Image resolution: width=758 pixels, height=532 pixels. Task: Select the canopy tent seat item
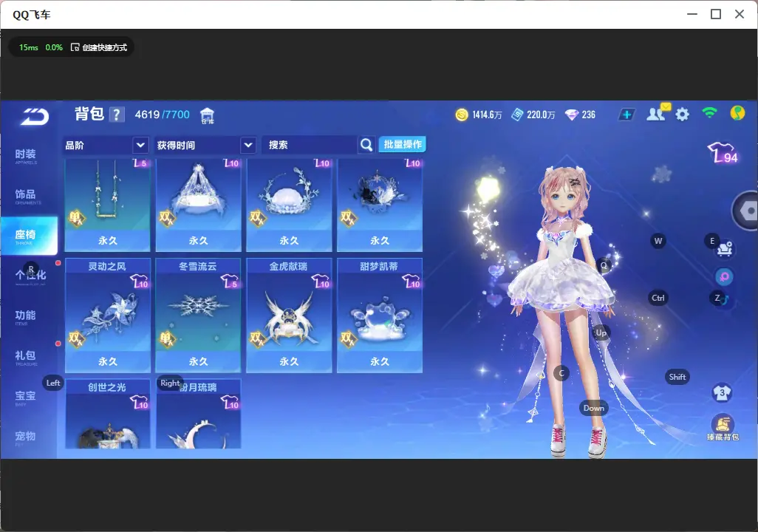coord(198,205)
